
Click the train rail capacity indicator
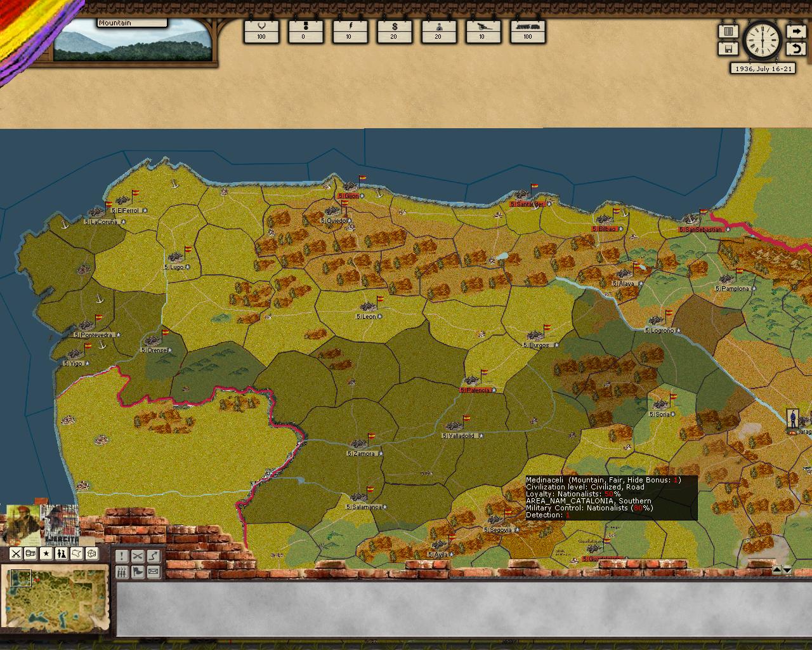[528, 30]
